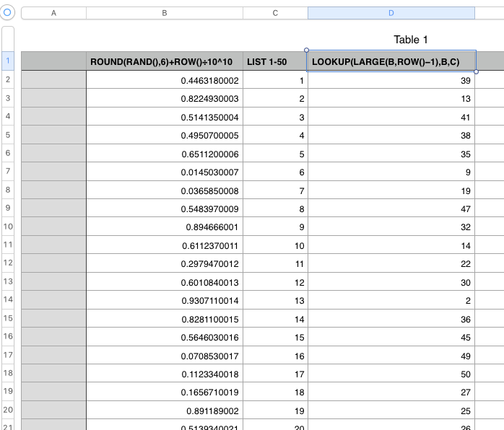
Task: Select column D cell showing 49
Action: click(391, 355)
